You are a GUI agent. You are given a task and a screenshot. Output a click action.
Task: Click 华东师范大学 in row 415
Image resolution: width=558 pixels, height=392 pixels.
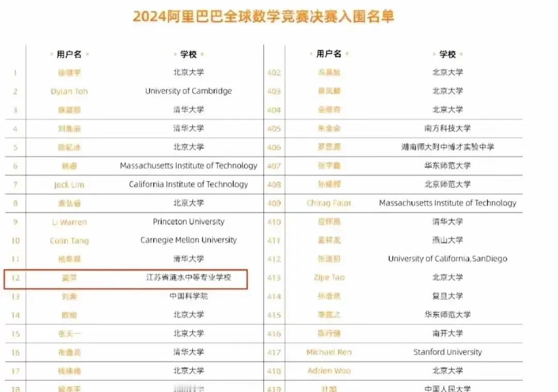point(447,315)
